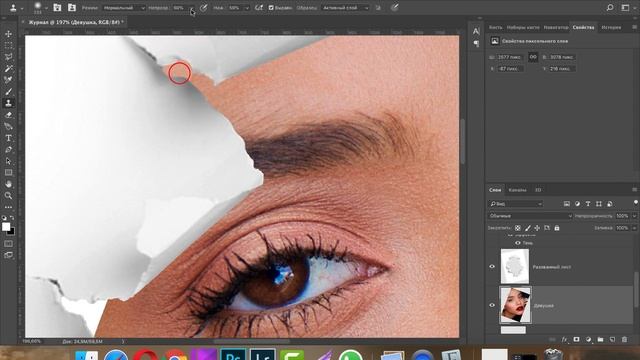Screen dimensions: 640x360
Task: Open the flow value dropdown arrow
Action: 247,8
